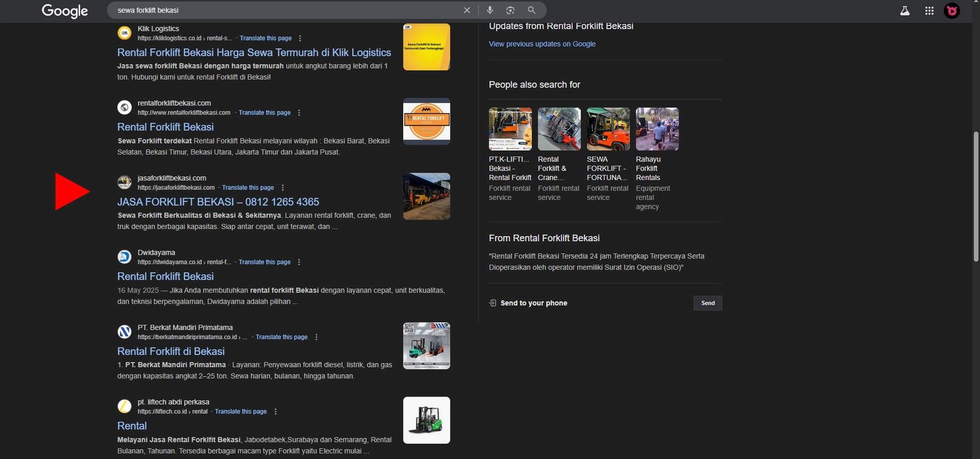Open Rahayu Forklift Rentals related card
Viewport: 980px width, 459px height.
point(657,159)
